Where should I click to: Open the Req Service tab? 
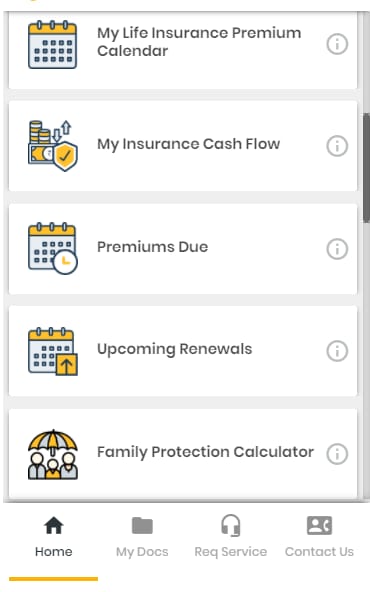[x=231, y=536]
